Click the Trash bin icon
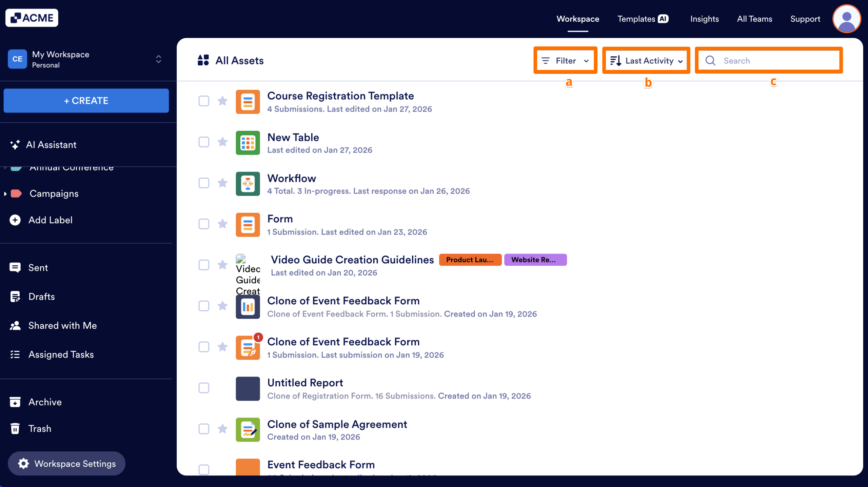Viewport: 868px width, 487px height. 15,428
